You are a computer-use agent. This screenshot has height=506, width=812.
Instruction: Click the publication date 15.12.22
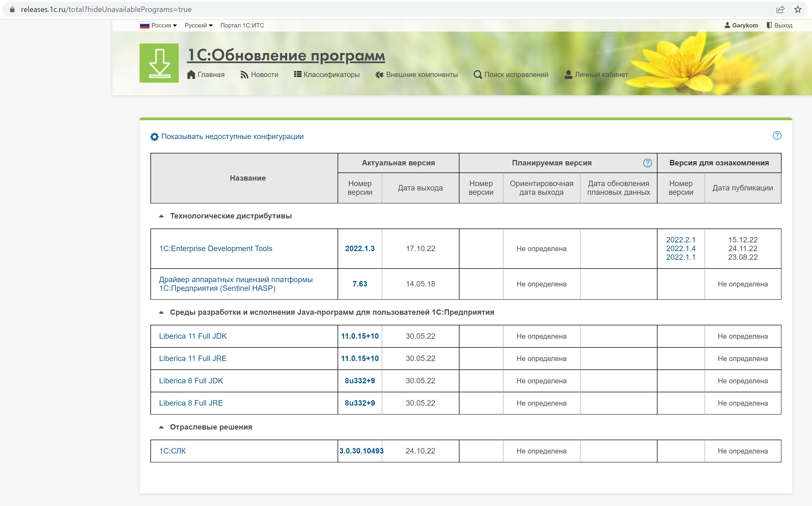click(x=743, y=240)
